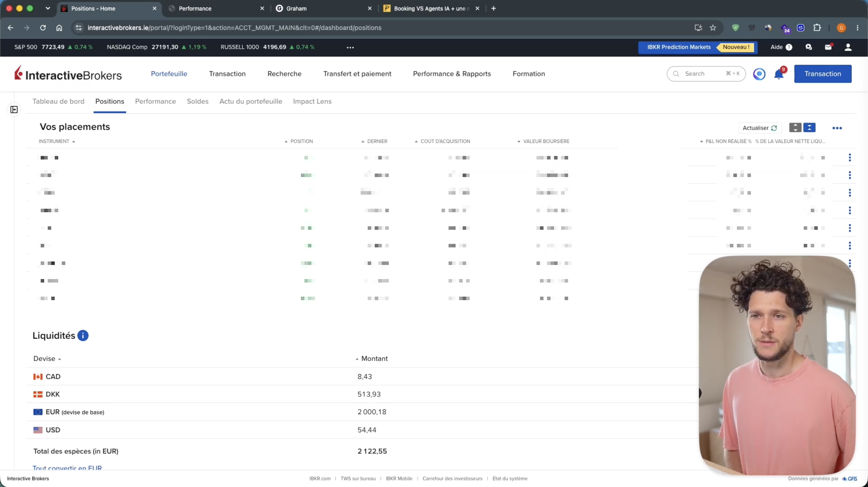
Task: Focus the Search input field
Action: click(706, 74)
